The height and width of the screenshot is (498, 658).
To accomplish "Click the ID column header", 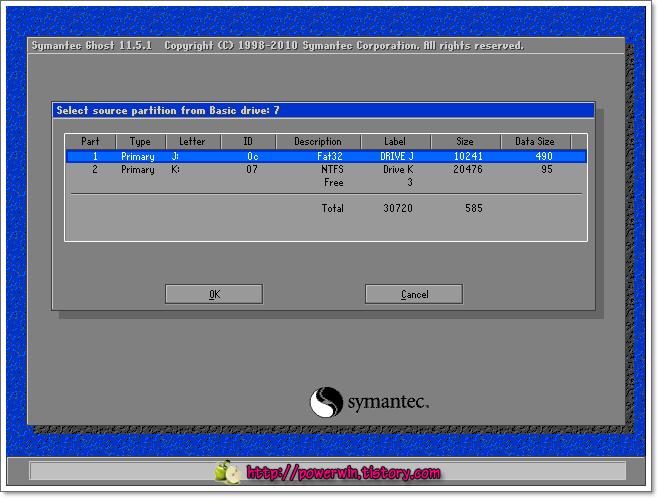I will (248, 141).
